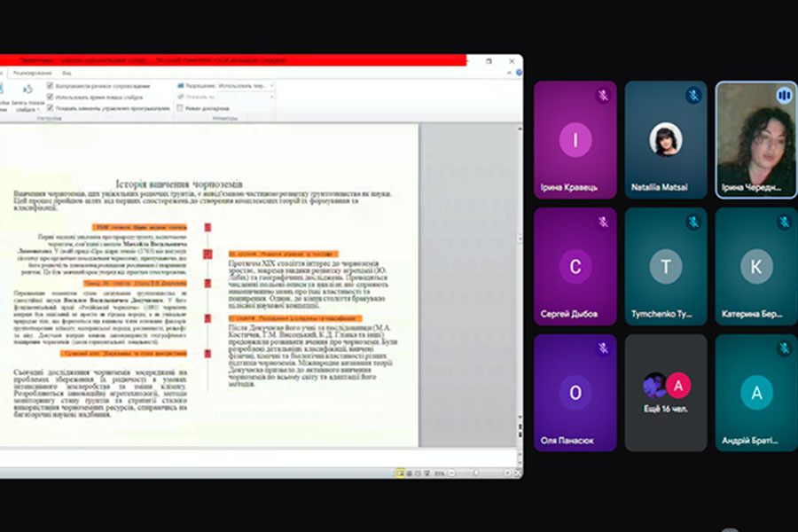Click muted mic icon on Оля Панасюк tile
This screenshot has height=532, width=798.
[x=603, y=348]
